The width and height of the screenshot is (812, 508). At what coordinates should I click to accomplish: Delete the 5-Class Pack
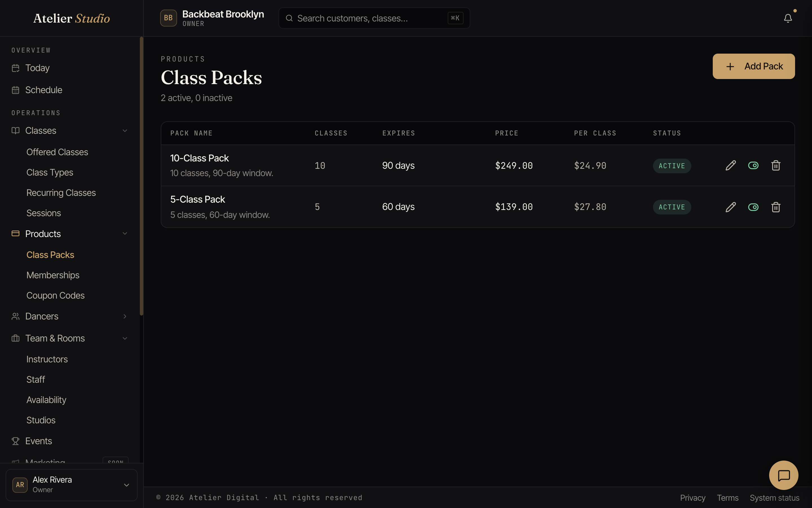[x=775, y=207]
